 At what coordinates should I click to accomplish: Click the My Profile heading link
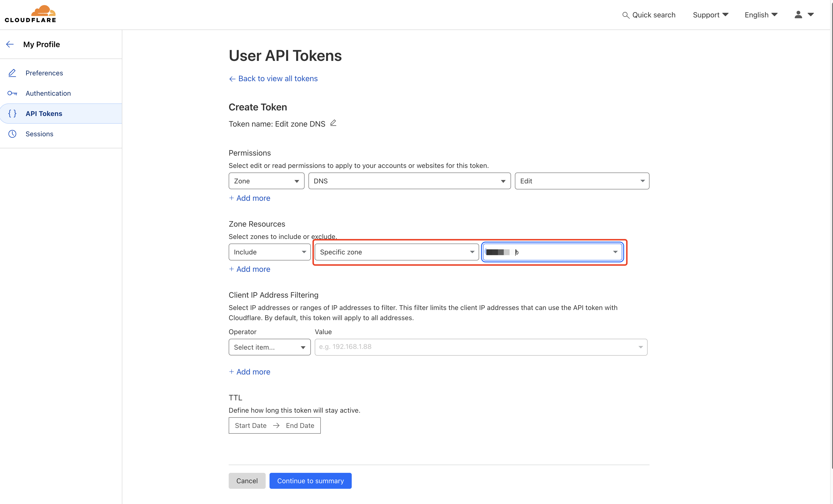coord(42,44)
